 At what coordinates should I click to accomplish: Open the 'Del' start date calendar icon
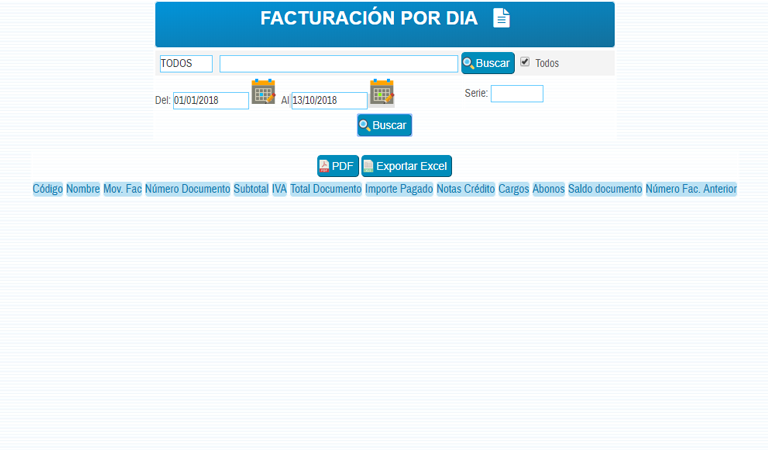[263, 92]
